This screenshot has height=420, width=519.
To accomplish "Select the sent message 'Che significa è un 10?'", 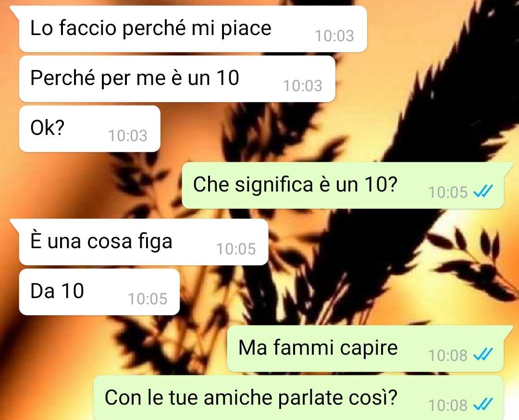I will [343, 185].
